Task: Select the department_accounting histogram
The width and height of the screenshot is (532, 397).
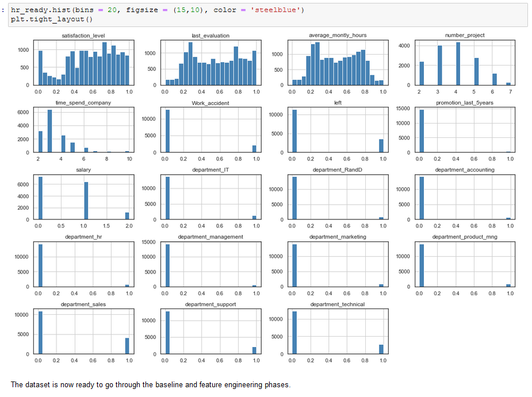Action: (465, 197)
